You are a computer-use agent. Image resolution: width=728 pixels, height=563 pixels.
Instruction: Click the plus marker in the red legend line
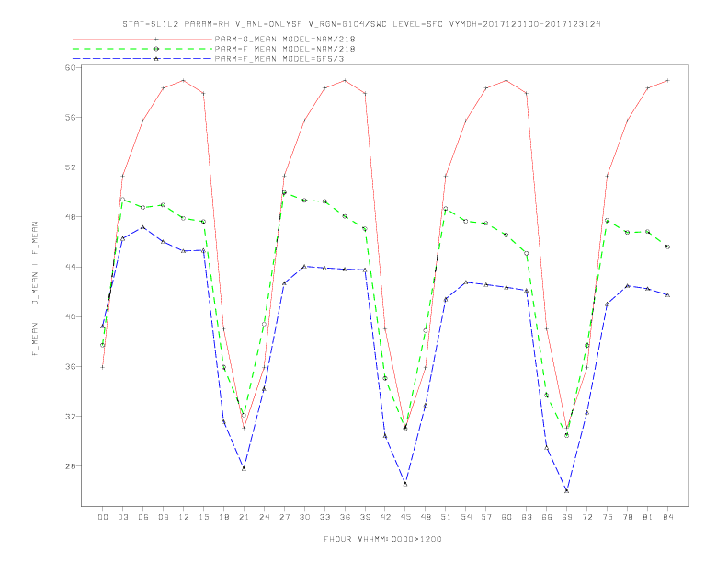coord(156,39)
